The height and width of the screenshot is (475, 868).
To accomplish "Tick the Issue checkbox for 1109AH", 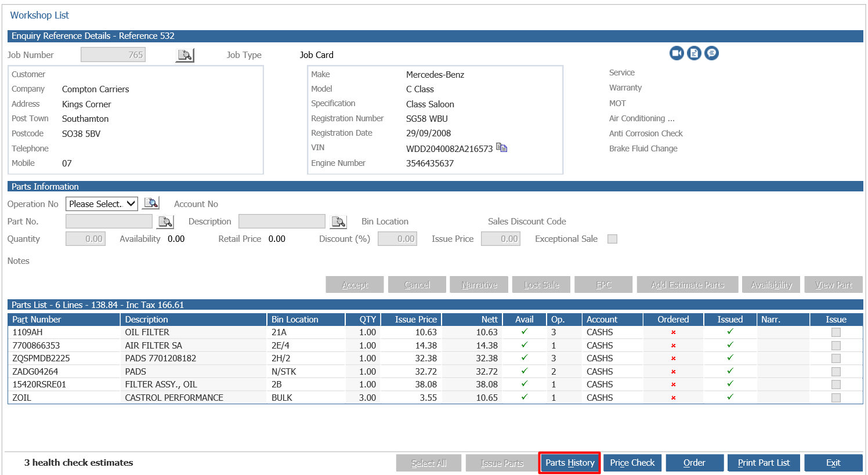I will click(836, 332).
